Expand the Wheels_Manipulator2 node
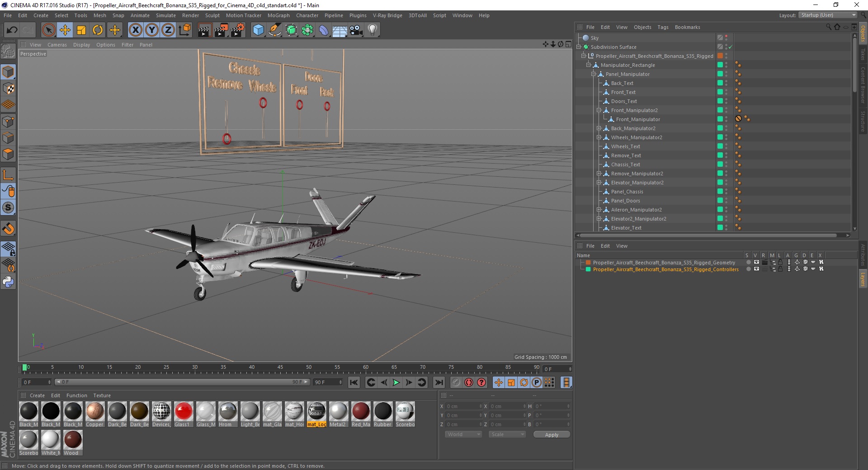 coord(599,137)
